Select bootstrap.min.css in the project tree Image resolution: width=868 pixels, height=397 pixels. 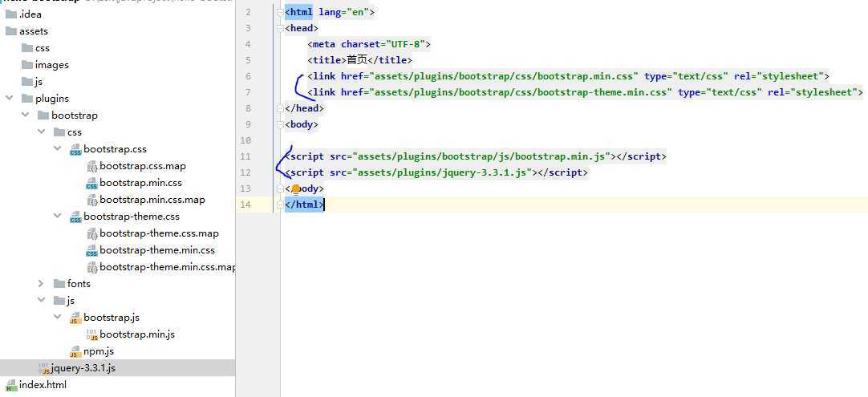(x=140, y=183)
